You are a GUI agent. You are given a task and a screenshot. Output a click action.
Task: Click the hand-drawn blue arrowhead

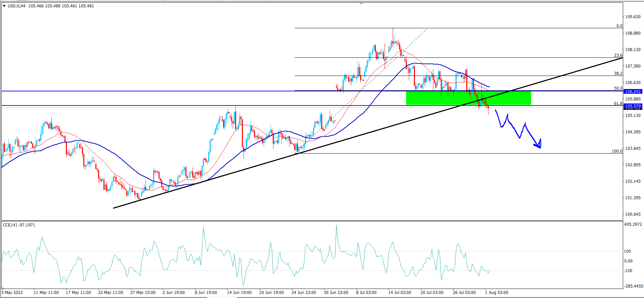(x=539, y=145)
